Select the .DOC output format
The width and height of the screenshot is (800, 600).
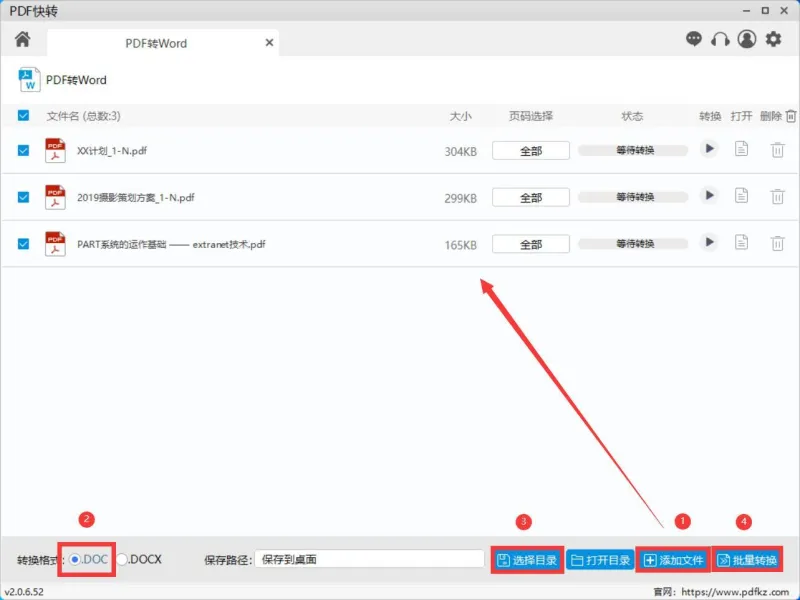pyautogui.click(x=75, y=559)
